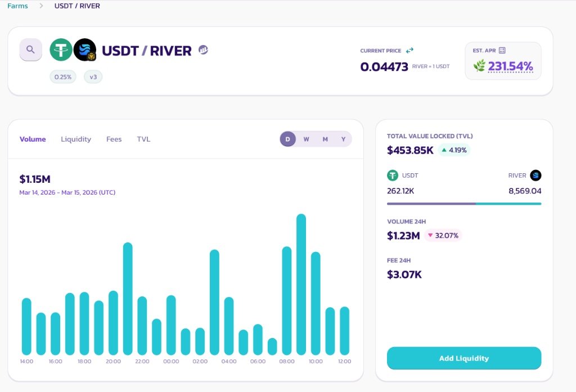Image resolution: width=576 pixels, height=392 pixels.
Task: Click the USDT / RIVER breadcrumb text
Action: click(x=77, y=6)
